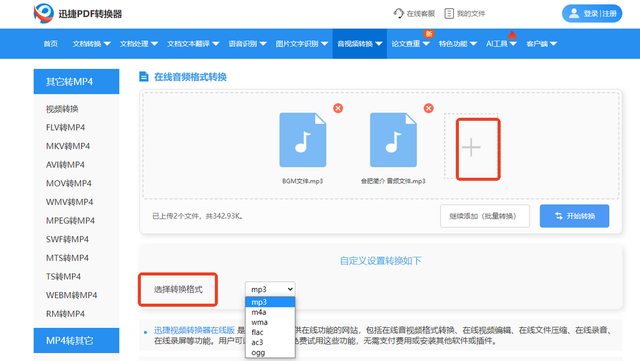This screenshot has height=361, width=640.
Task: Select the 合肥简介 音频文件.mp3 music file thumbnail
Action: [393, 140]
